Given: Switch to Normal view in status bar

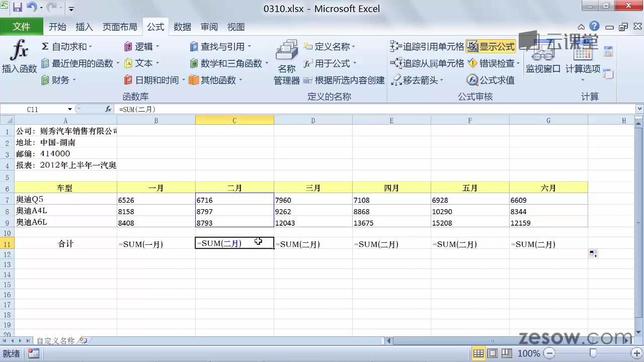Looking at the screenshot, I should point(478,353).
